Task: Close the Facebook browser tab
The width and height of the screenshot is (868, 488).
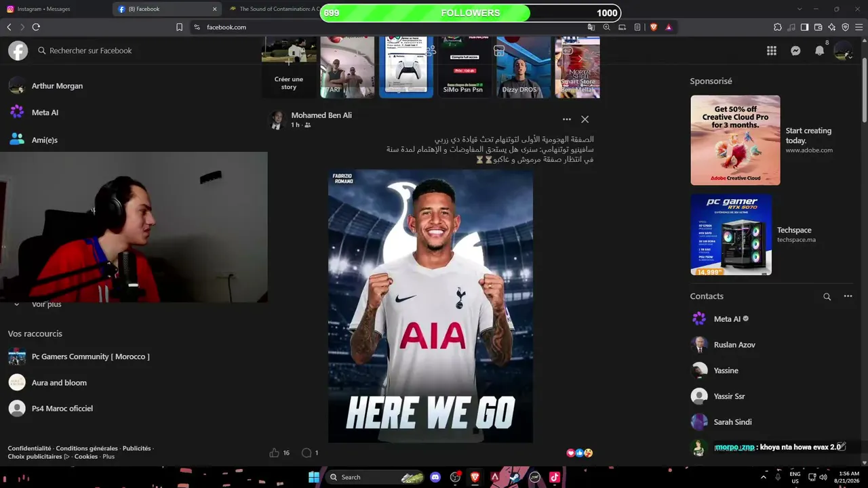Action: coord(215,9)
